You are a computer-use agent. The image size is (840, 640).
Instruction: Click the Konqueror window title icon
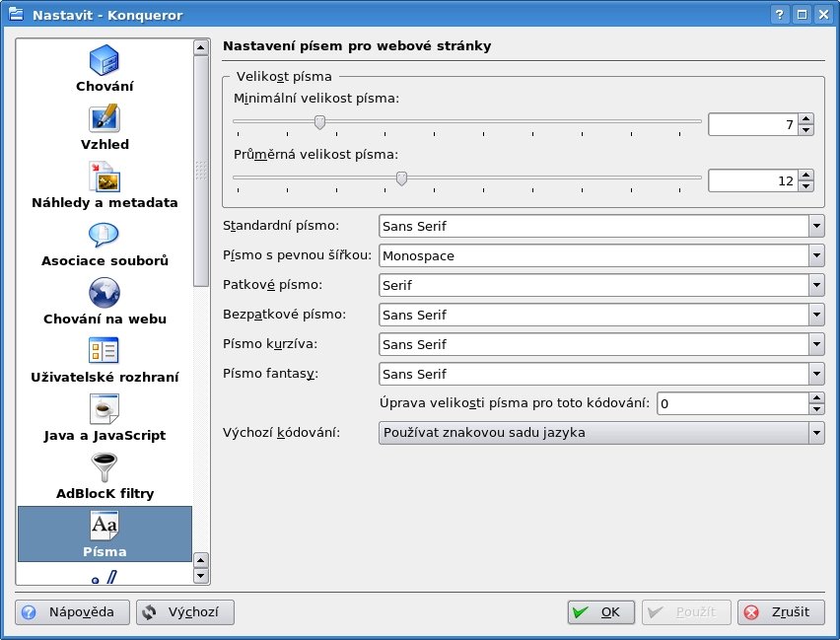(16, 14)
